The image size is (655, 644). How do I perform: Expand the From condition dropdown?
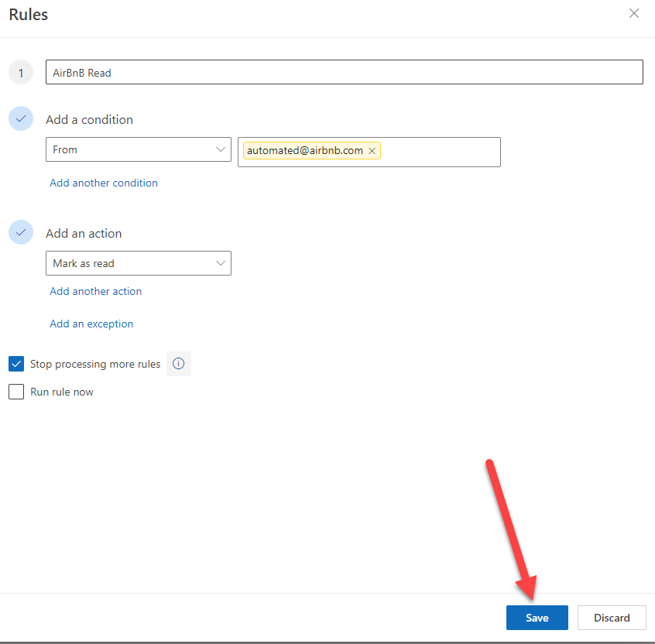click(x=139, y=149)
